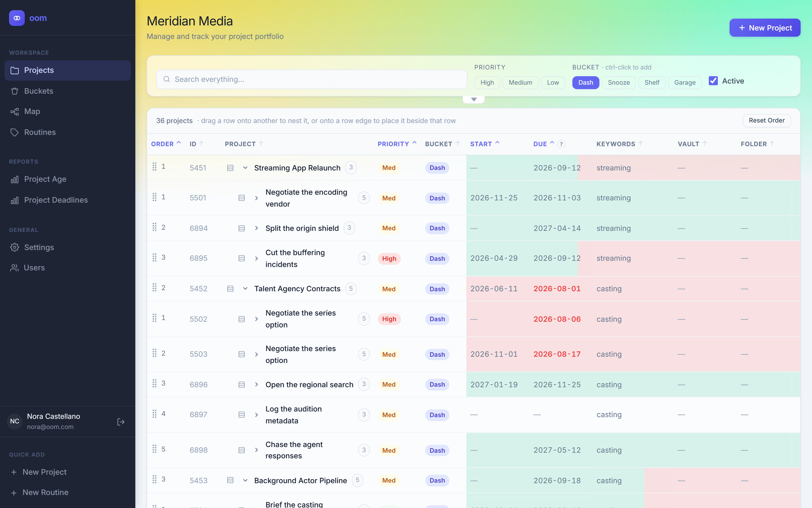Toggle the Low priority filter
Image resolution: width=812 pixels, height=508 pixels.
[553, 82]
